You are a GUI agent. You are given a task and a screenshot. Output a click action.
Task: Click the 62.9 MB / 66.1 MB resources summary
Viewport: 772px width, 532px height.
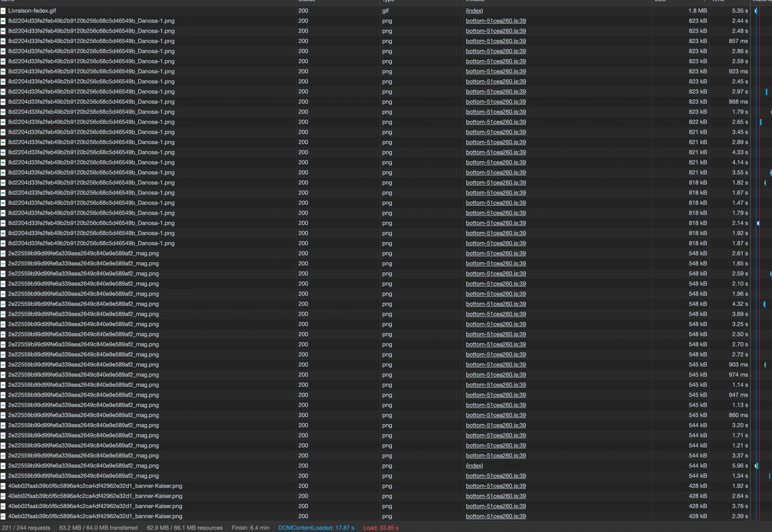pyautogui.click(x=185, y=528)
